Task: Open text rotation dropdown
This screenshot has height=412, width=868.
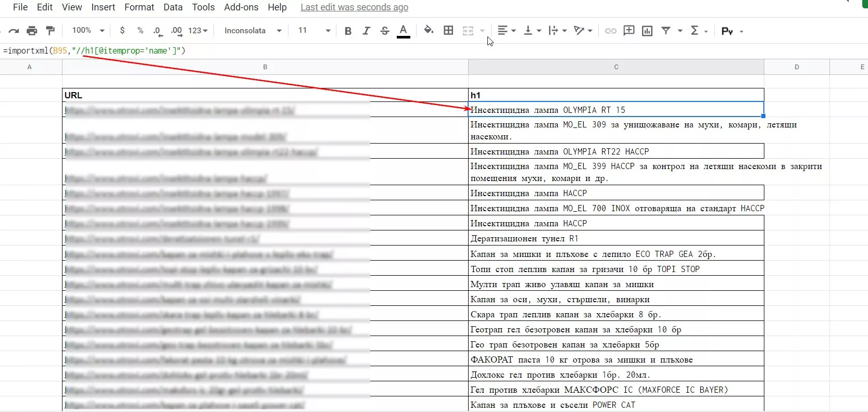Action: tap(583, 31)
